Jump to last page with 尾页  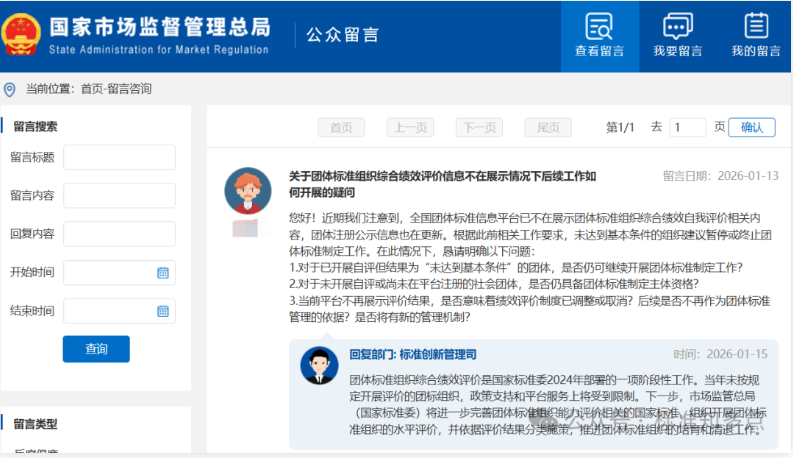click(548, 128)
